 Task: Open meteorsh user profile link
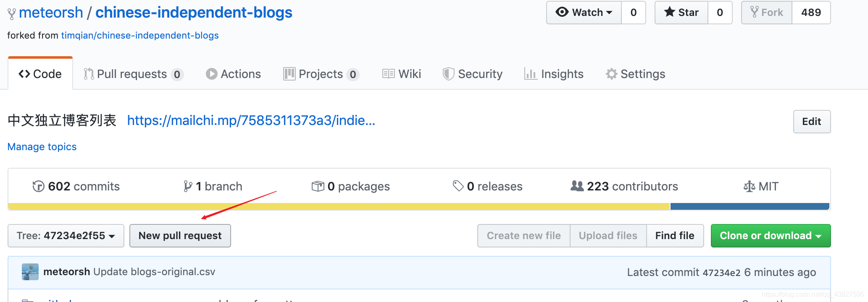[x=51, y=13]
